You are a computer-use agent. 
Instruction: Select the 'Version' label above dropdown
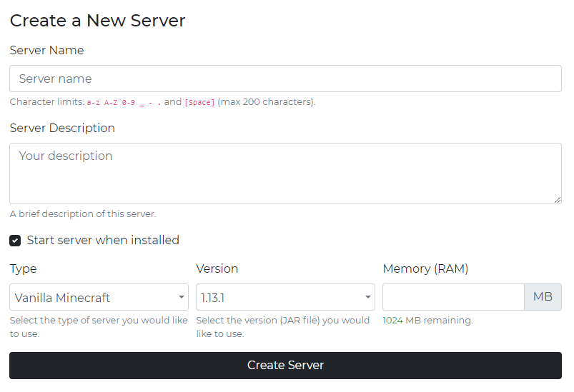(217, 269)
